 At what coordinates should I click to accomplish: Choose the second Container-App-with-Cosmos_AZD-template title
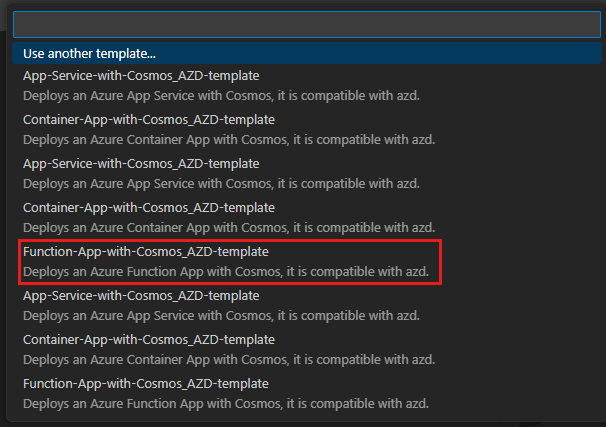coord(148,208)
